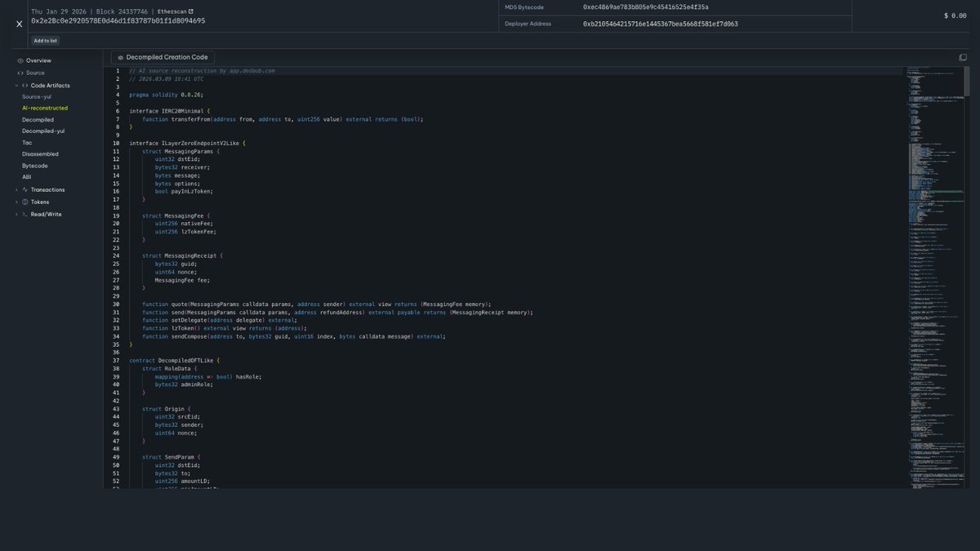Click the 'function lzToken()' line
The image size is (980, 551).
(x=225, y=328)
